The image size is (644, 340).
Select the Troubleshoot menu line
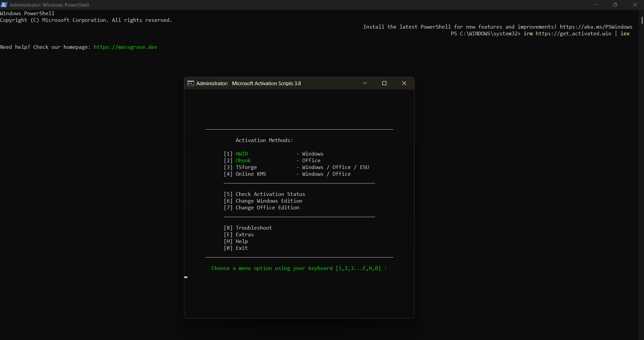[254, 228]
